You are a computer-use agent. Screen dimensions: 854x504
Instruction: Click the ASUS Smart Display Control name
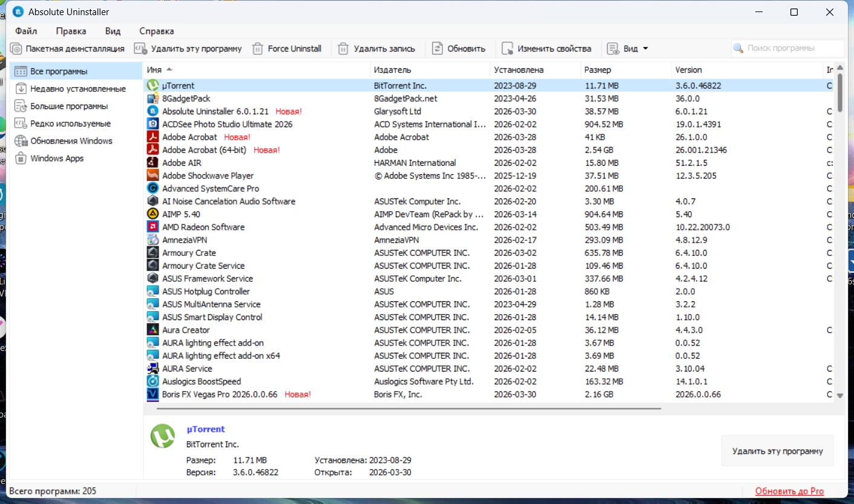coord(212,317)
